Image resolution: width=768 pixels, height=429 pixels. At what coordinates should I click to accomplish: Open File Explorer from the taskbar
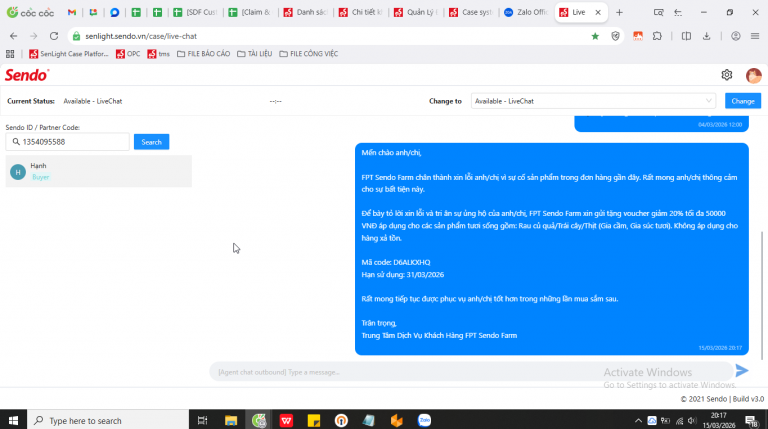tap(231, 420)
